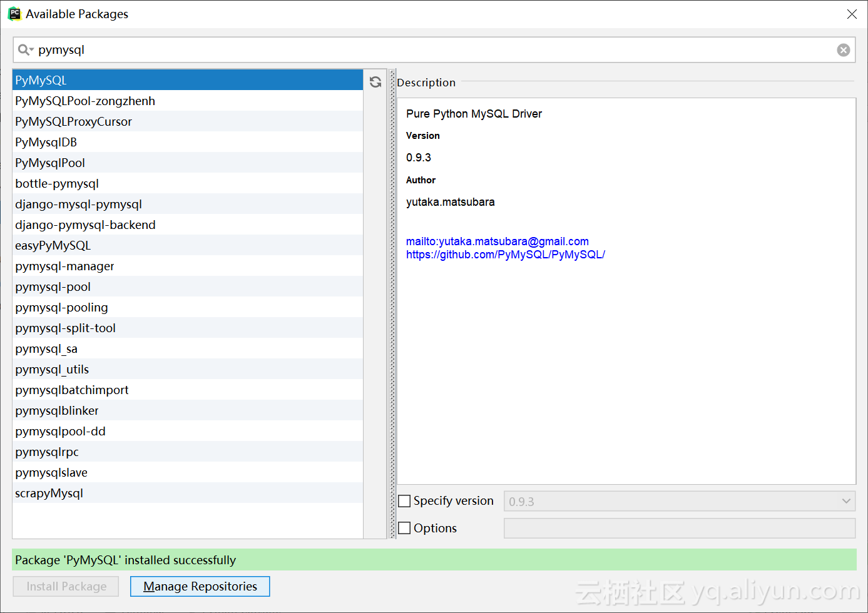Image resolution: width=868 pixels, height=613 pixels.
Task: Enable the Specify version checkbox
Action: (405, 501)
